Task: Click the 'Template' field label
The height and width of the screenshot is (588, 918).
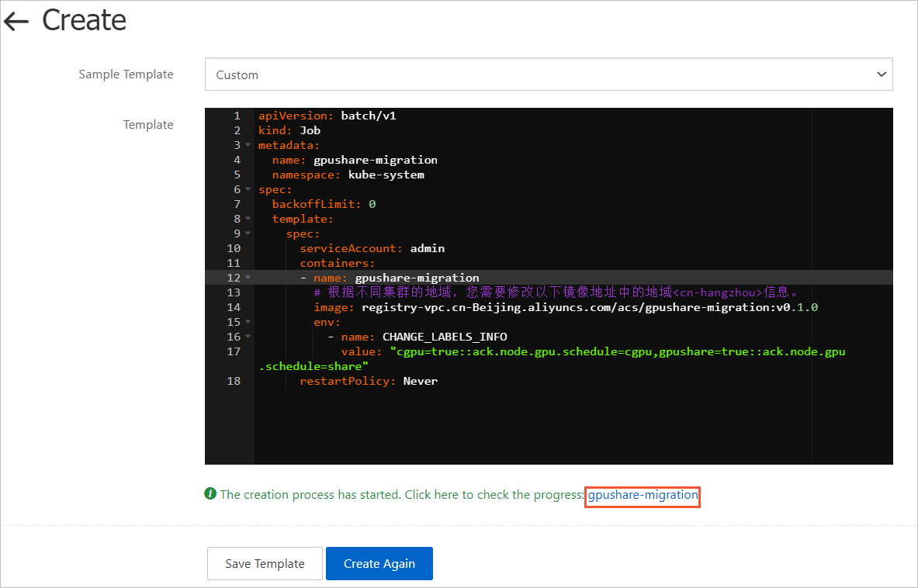Action: [148, 125]
